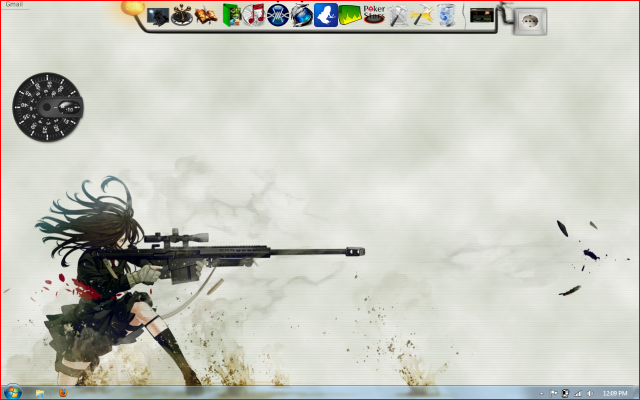
Task: Show hidden system tray icons
Action: [x=542, y=394]
